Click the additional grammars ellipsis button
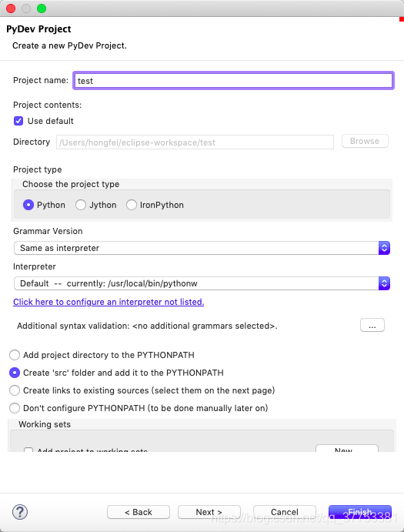404x532 pixels. pos(372,325)
